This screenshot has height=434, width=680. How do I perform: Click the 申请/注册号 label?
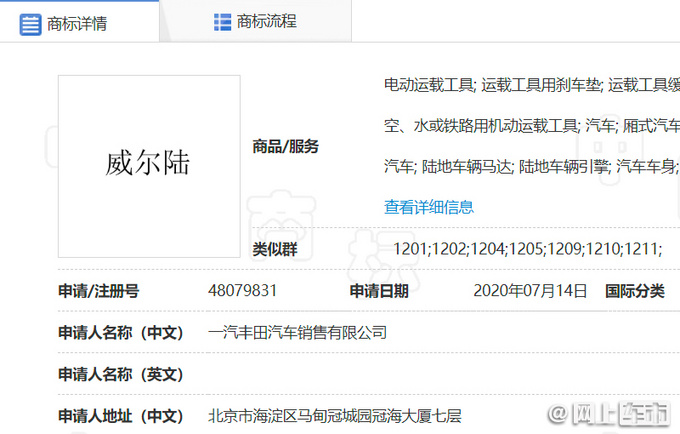point(98,291)
